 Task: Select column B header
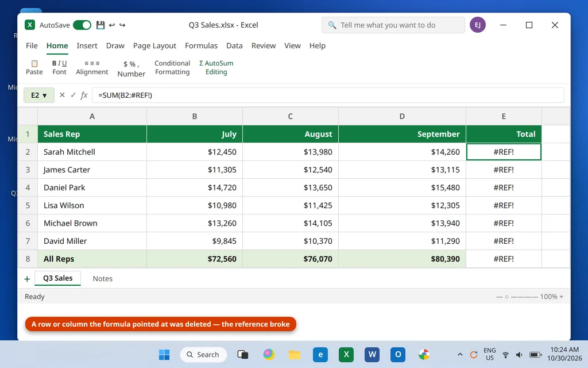coord(195,116)
